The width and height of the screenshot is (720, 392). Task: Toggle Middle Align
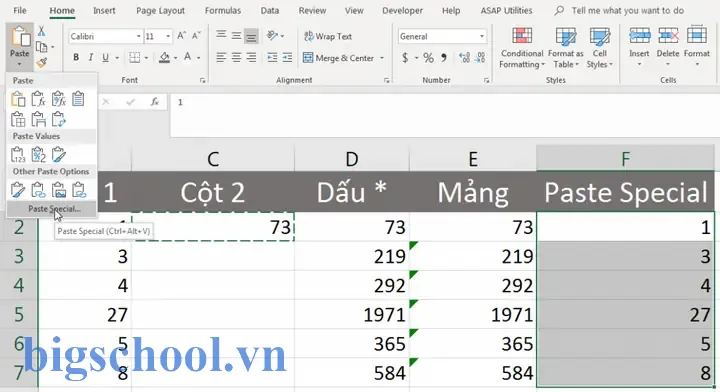click(236, 35)
